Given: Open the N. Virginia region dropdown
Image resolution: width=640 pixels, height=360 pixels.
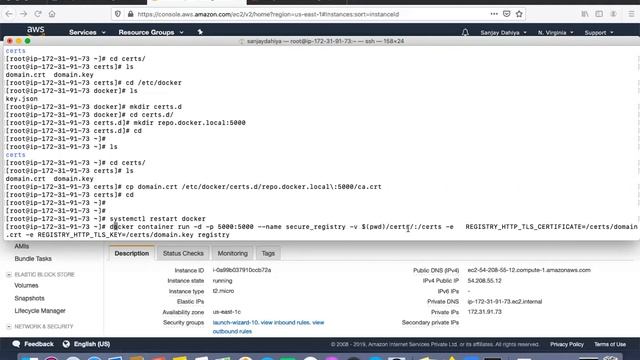Looking at the screenshot, I should point(555,33).
